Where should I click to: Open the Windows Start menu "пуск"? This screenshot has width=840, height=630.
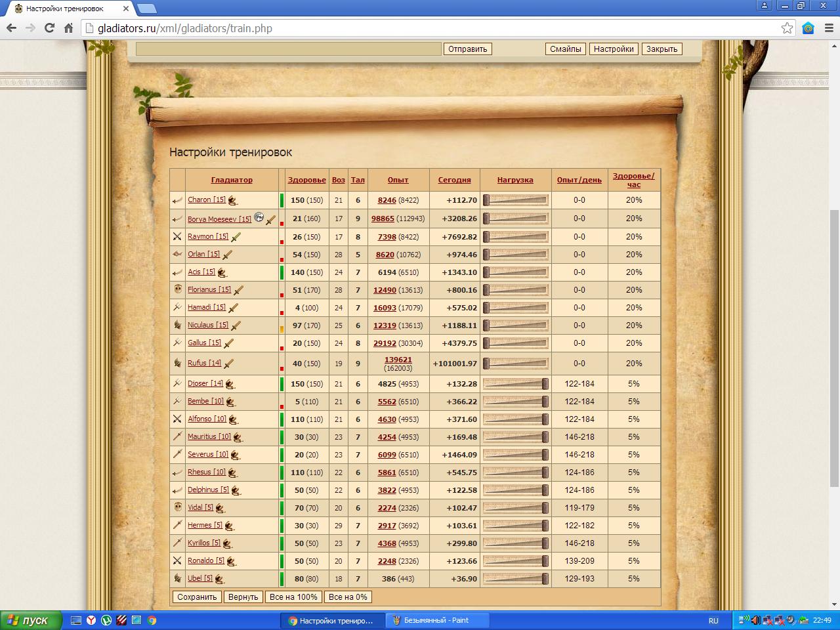click(31, 620)
